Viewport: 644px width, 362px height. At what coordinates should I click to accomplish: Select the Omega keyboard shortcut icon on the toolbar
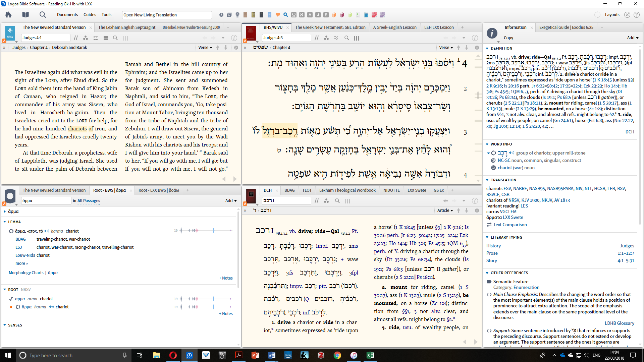(x=293, y=15)
